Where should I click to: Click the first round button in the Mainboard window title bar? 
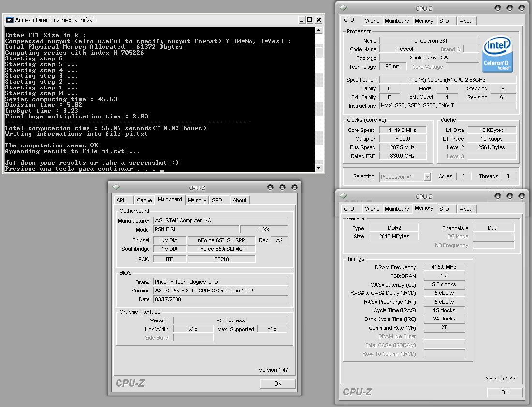pos(270,187)
